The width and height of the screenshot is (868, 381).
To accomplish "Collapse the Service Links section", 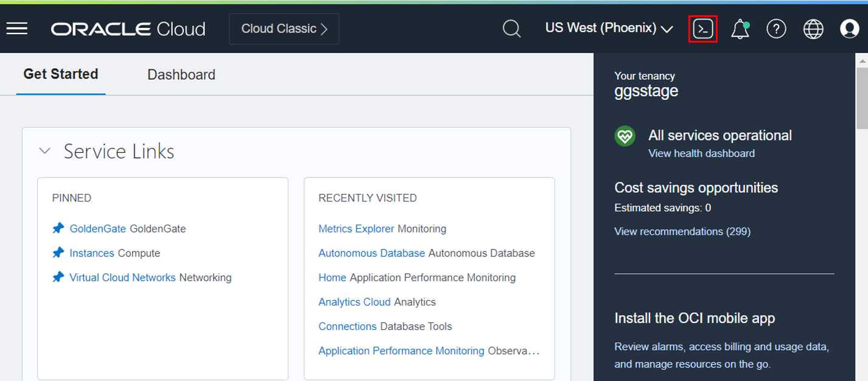I will coord(44,150).
